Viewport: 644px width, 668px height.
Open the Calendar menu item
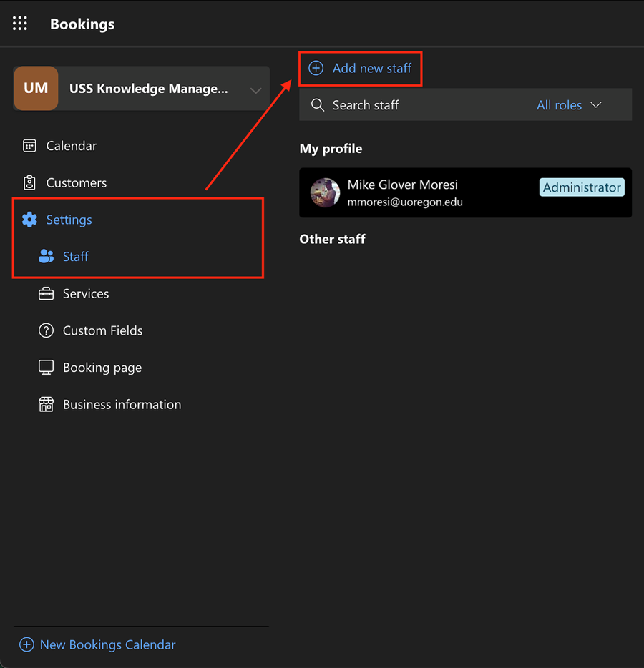click(x=72, y=146)
